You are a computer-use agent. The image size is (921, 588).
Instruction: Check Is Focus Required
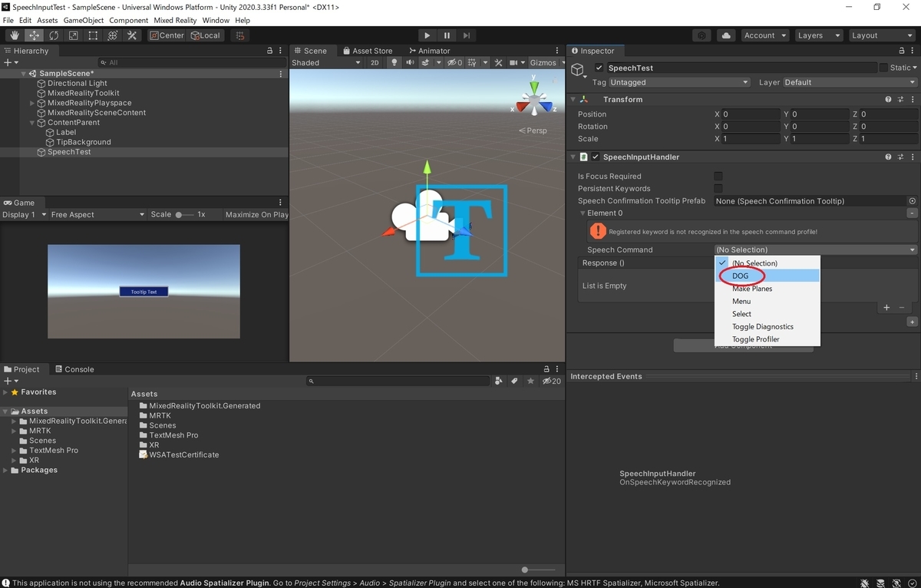(718, 176)
